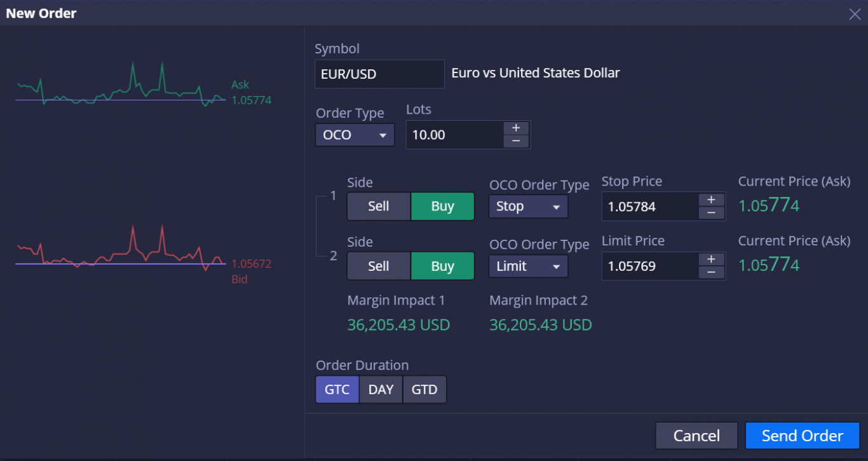
Task: Select Sell side for order leg 2
Action: click(x=378, y=266)
